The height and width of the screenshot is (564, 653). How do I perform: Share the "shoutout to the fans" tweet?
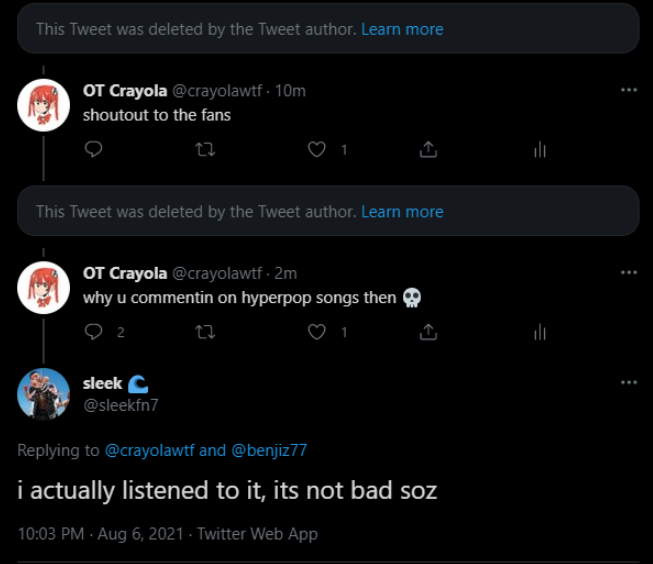[x=428, y=149]
